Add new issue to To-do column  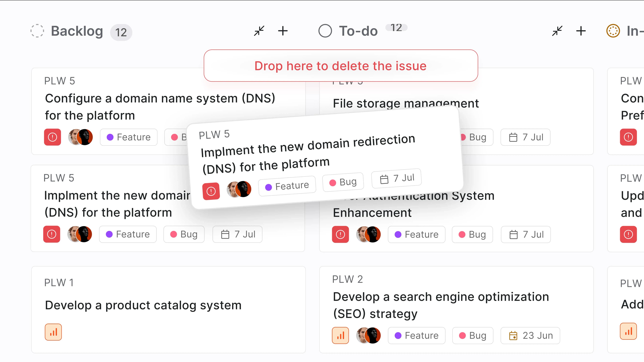pos(581,31)
